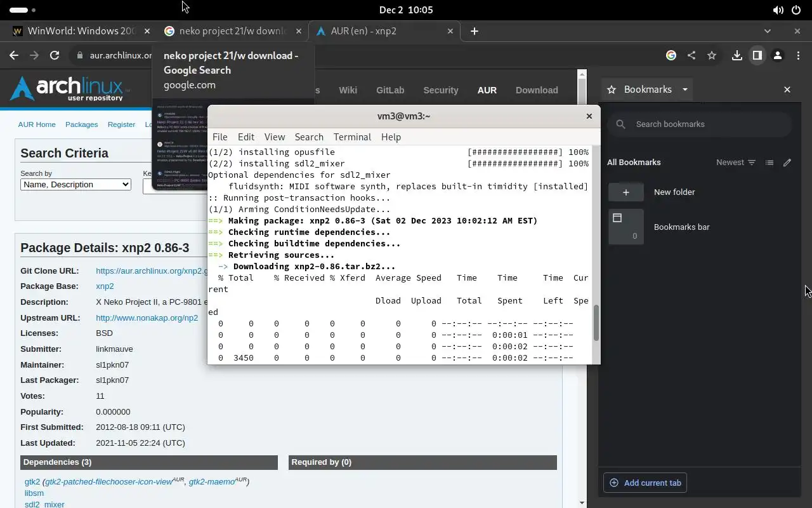Click the Git Clone URL link
This screenshot has height=508, width=812.
coord(152,271)
